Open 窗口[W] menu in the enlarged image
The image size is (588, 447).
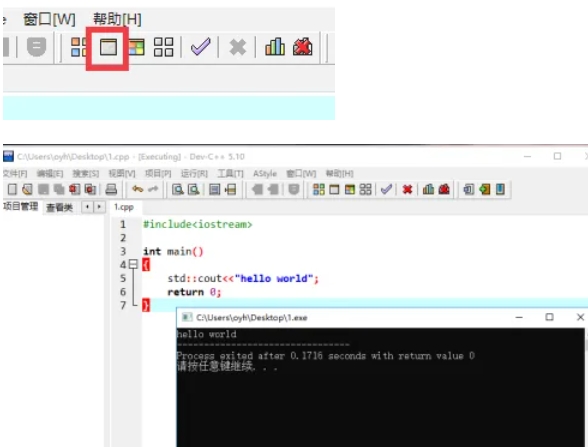click(x=49, y=19)
